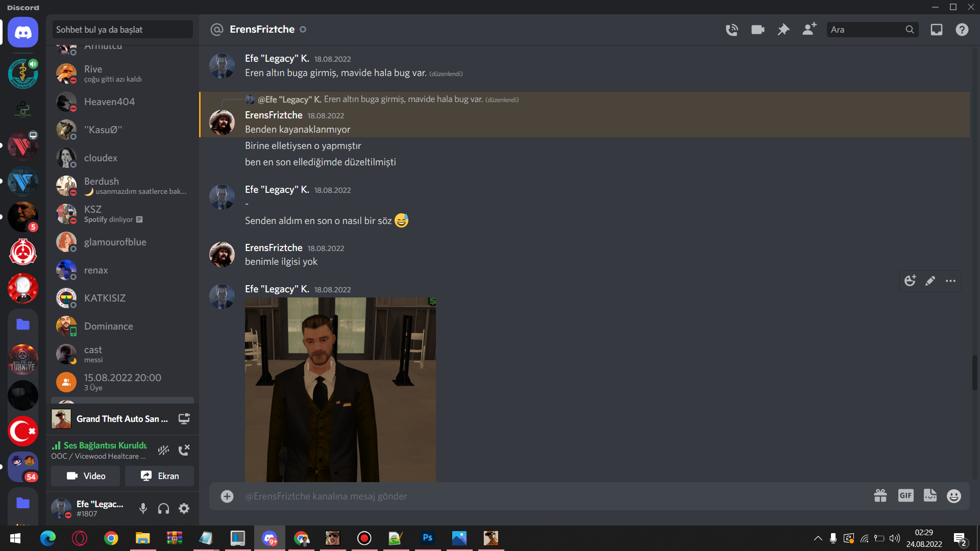This screenshot has height=551, width=980.
Task: Disconnect from the voice channel
Action: click(184, 449)
